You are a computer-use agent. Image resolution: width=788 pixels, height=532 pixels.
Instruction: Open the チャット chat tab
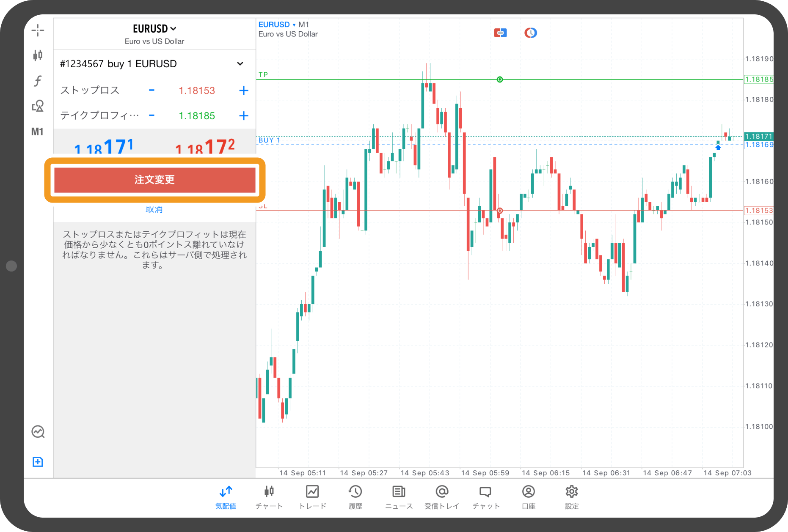pos(486,497)
